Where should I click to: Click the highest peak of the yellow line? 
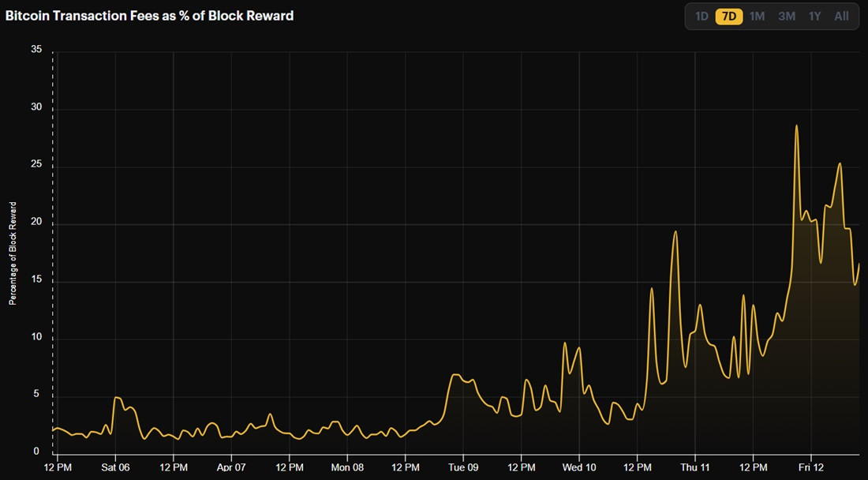(796, 126)
